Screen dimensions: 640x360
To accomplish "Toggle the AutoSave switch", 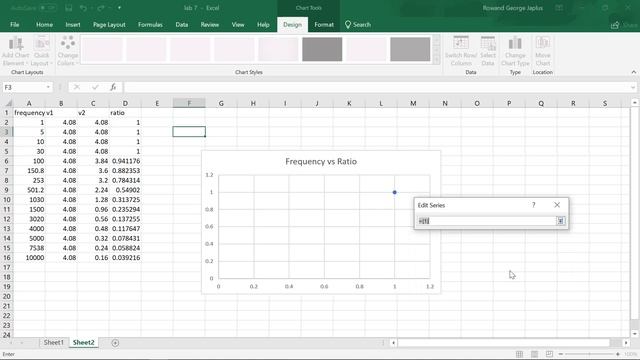I will click(48, 8).
